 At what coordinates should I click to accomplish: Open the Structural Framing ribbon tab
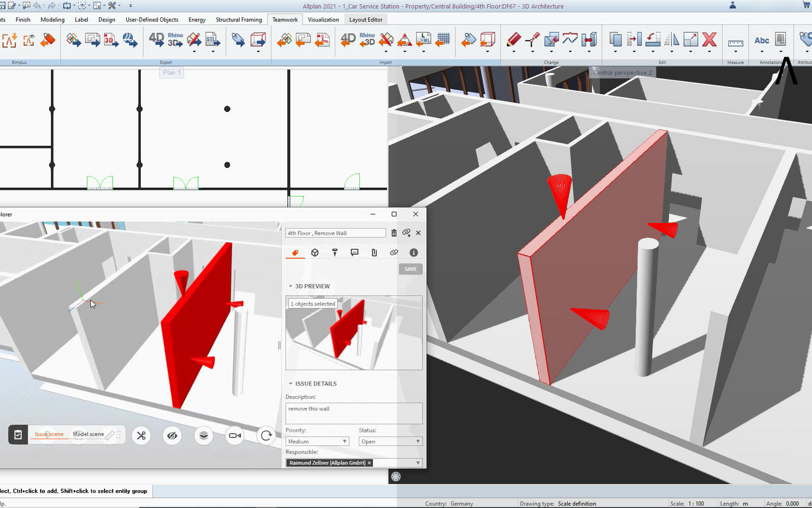pos(239,20)
